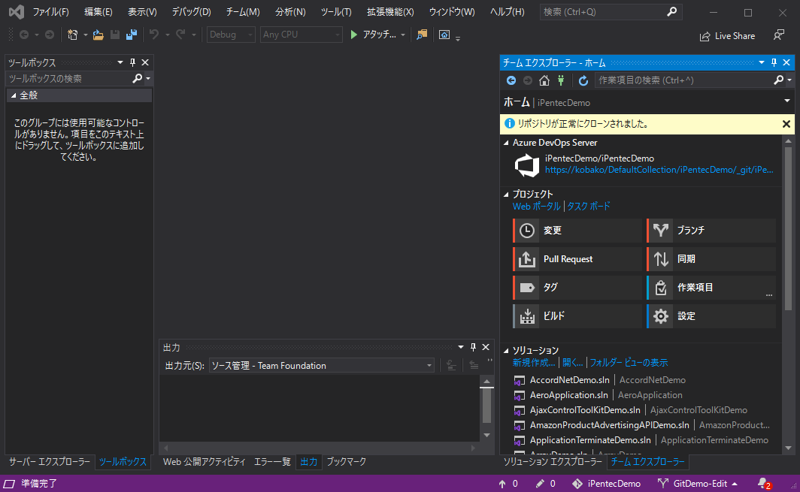
Task: Click the ツールボックスの検索 input field
Action: tap(69, 79)
